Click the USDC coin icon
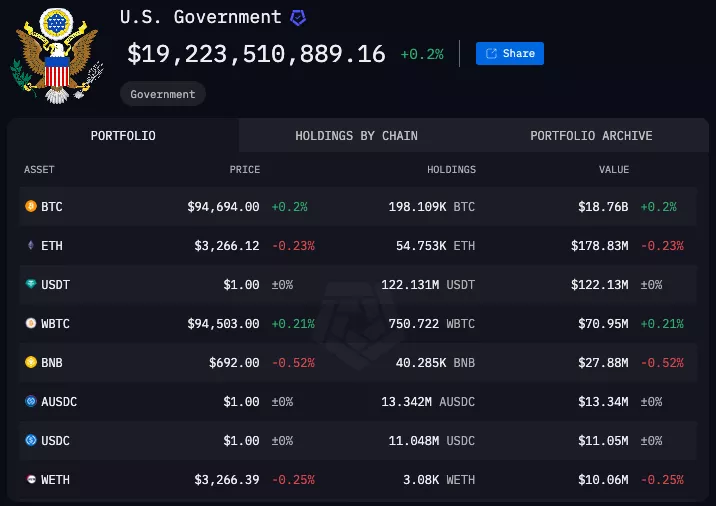 click(30, 441)
